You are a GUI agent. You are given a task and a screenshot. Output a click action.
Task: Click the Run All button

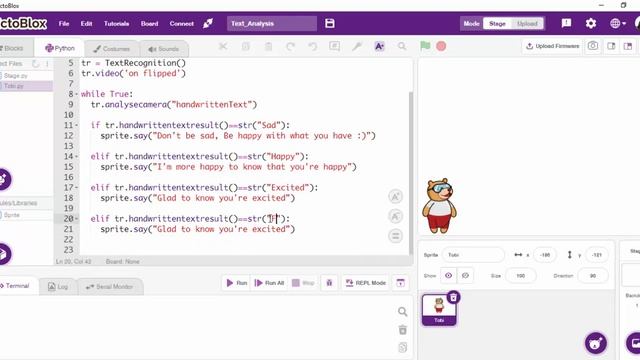point(269,283)
